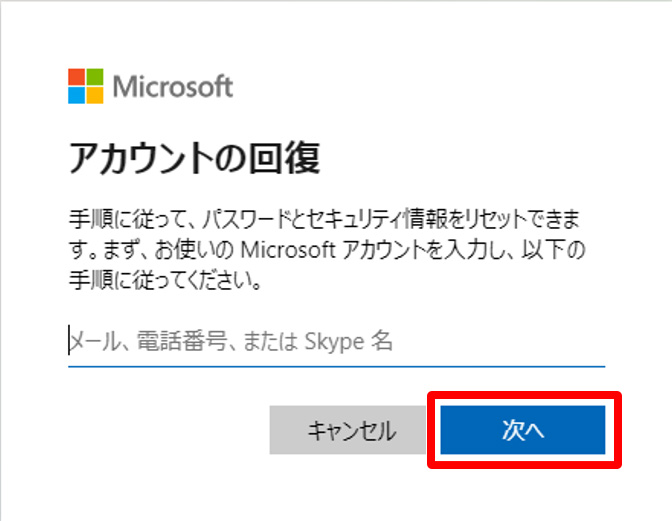Click the アカウントの回復 heading

tap(192, 157)
